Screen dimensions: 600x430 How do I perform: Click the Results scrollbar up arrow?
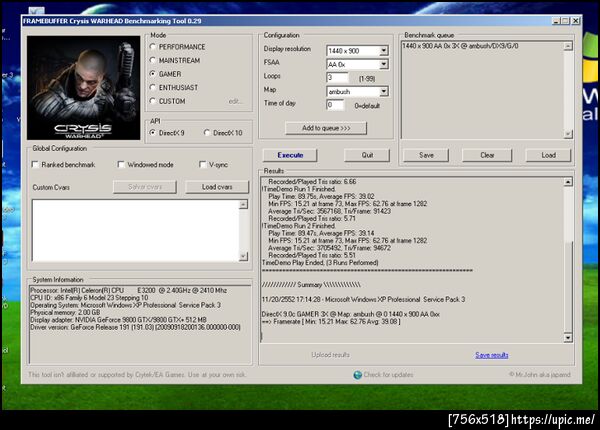[x=568, y=182]
